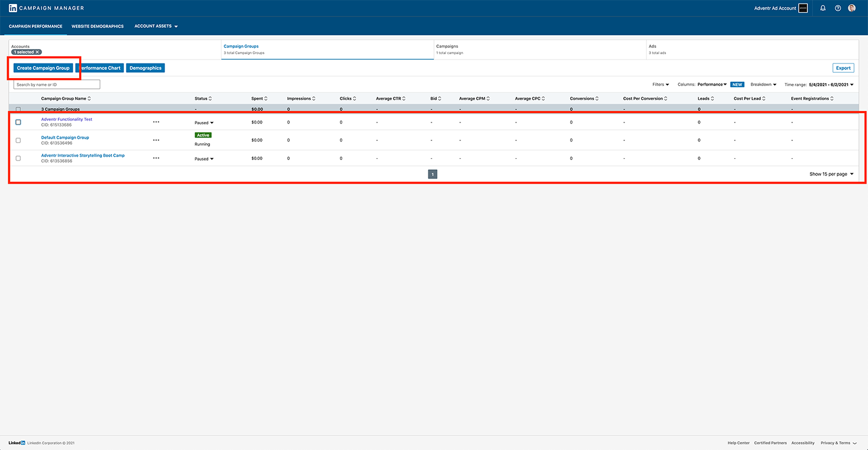
Task: Open the Time range date dropdown
Action: click(831, 84)
